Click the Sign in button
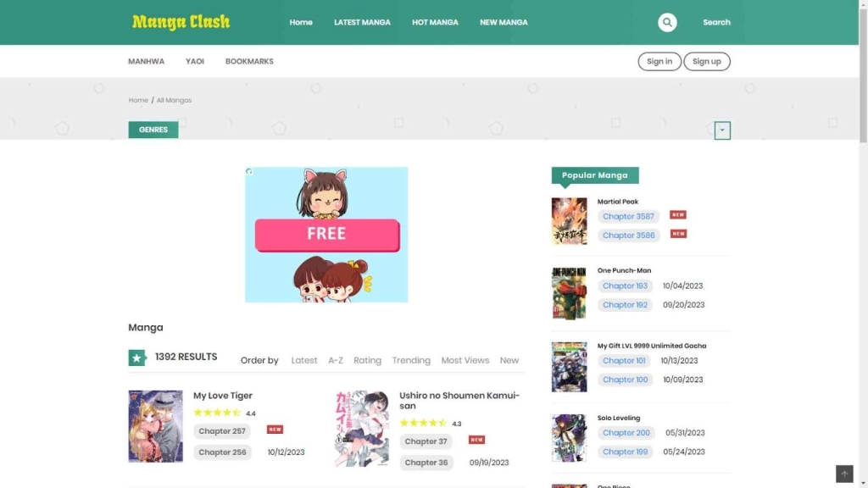Screen dimensions: 868x488 coord(659,61)
